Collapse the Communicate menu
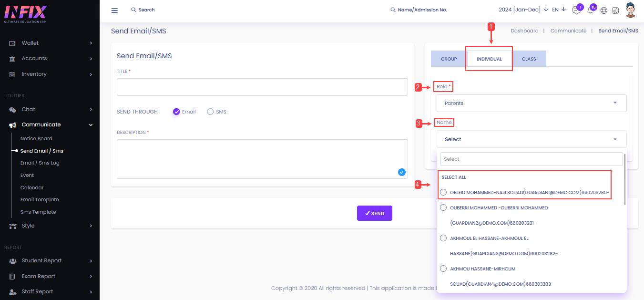Screen dimensions: 644x300 tap(91, 125)
